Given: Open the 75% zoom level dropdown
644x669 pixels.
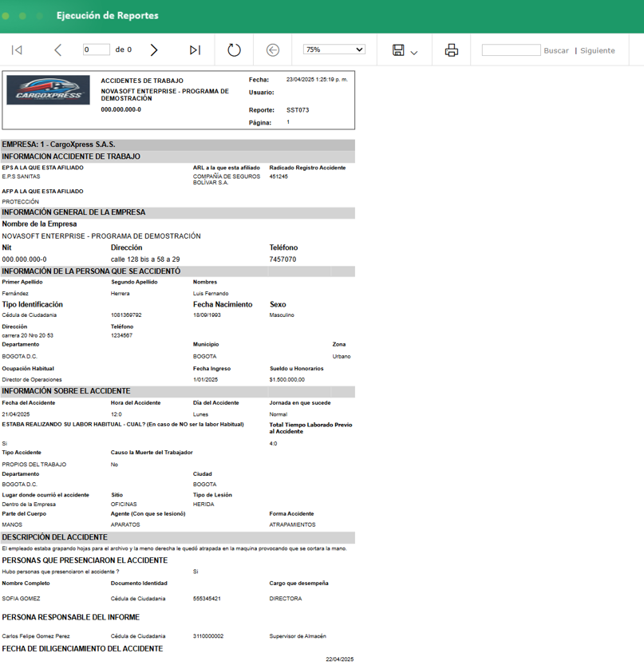Looking at the screenshot, I should [x=334, y=49].
